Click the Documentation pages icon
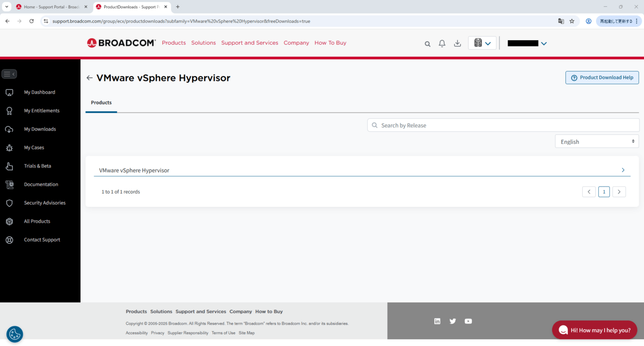The image size is (644, 346). [9, 185]
